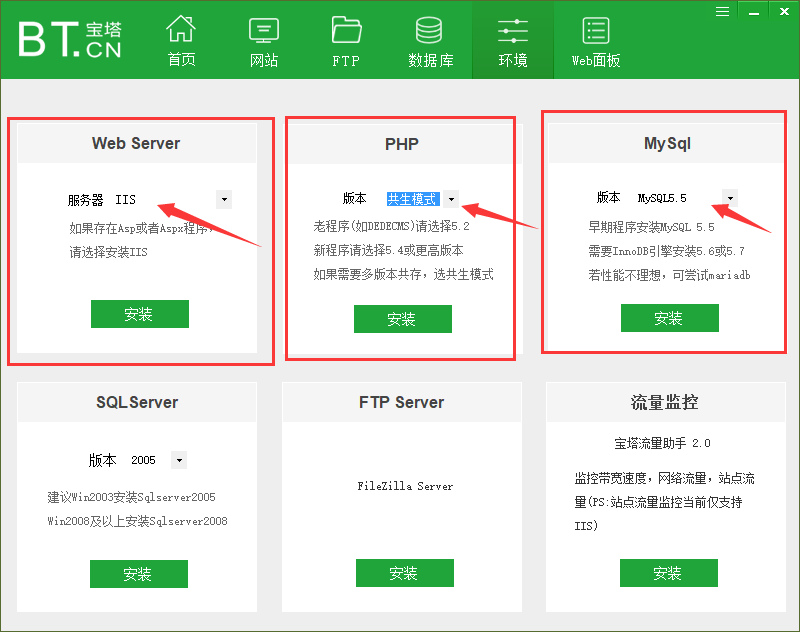The width and height of the screenshot is (800, 632).
Task: Click the 新程序请选择5.4或更高版本 hint
Action: [x=388, y=250]
